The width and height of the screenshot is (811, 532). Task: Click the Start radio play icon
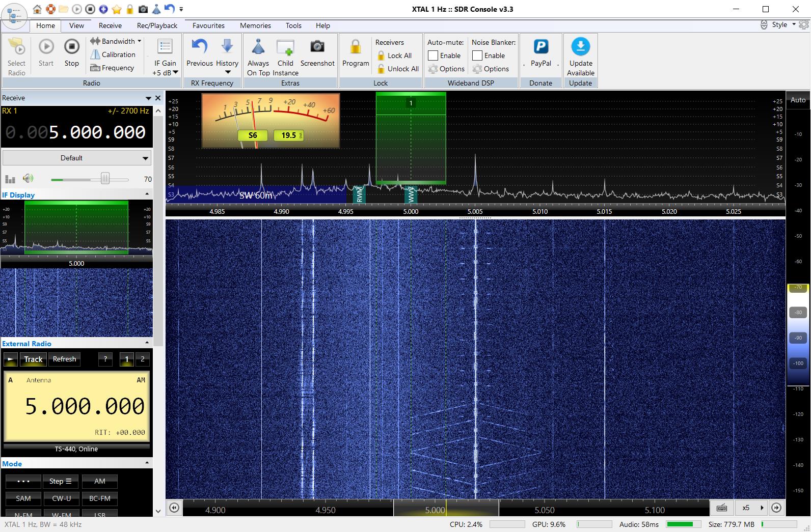pyautogui.click(x=46, y=47)
